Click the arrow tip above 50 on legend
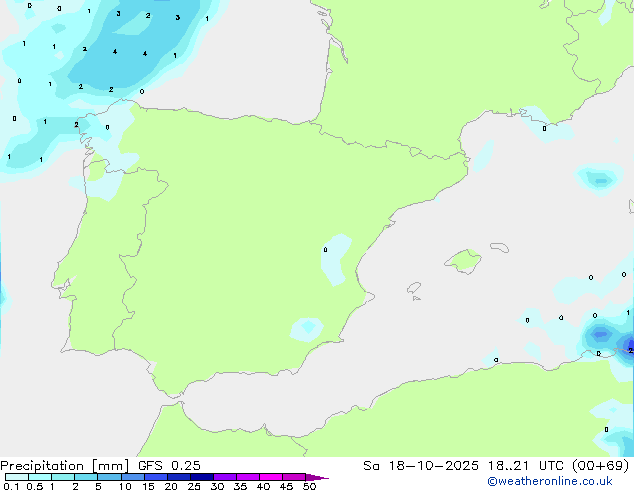 point(317,477)
